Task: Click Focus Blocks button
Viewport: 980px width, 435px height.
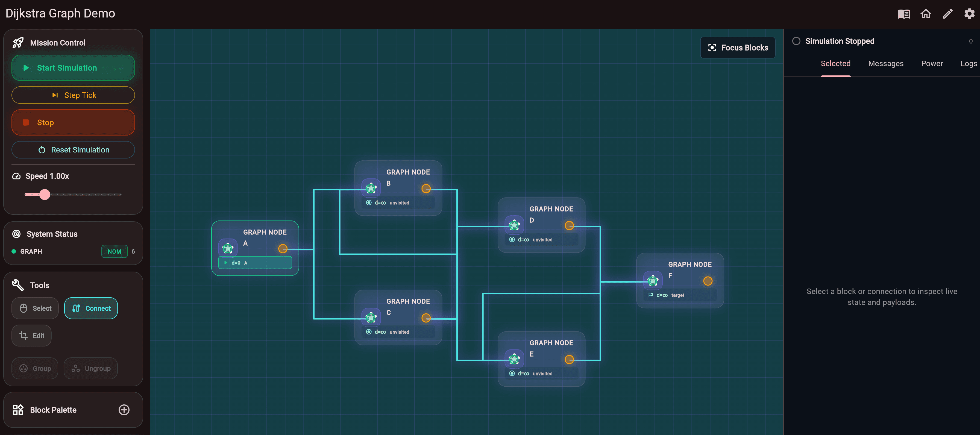Action: [x=738, y=48]
